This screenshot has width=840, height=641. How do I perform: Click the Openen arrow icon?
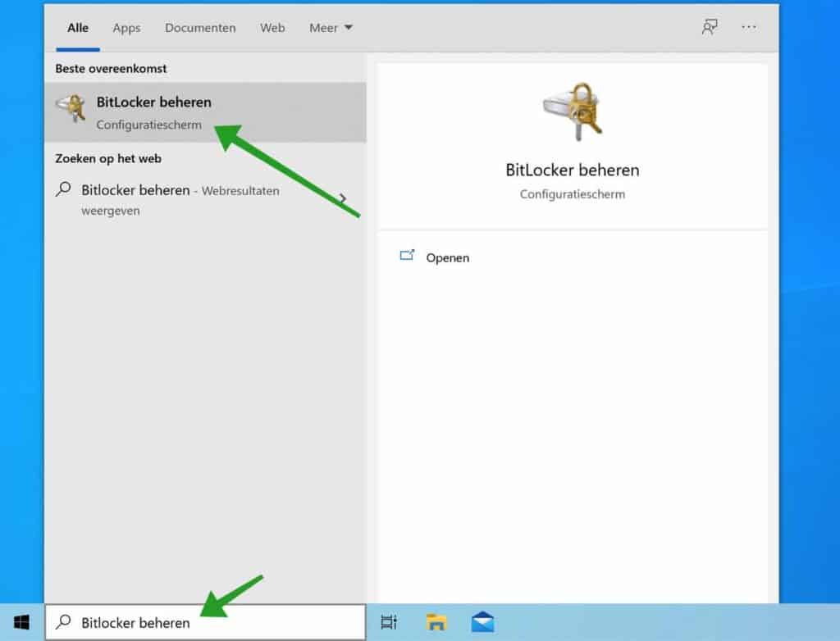(x=408, y=256)
